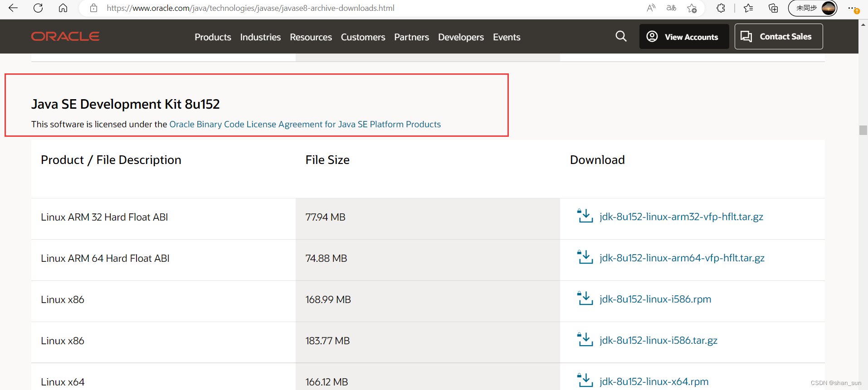Open the Oracle Binary Code License Agreement link
This screenshot has width=868, height=390.
pyautogui.click(x=305, y=124)
